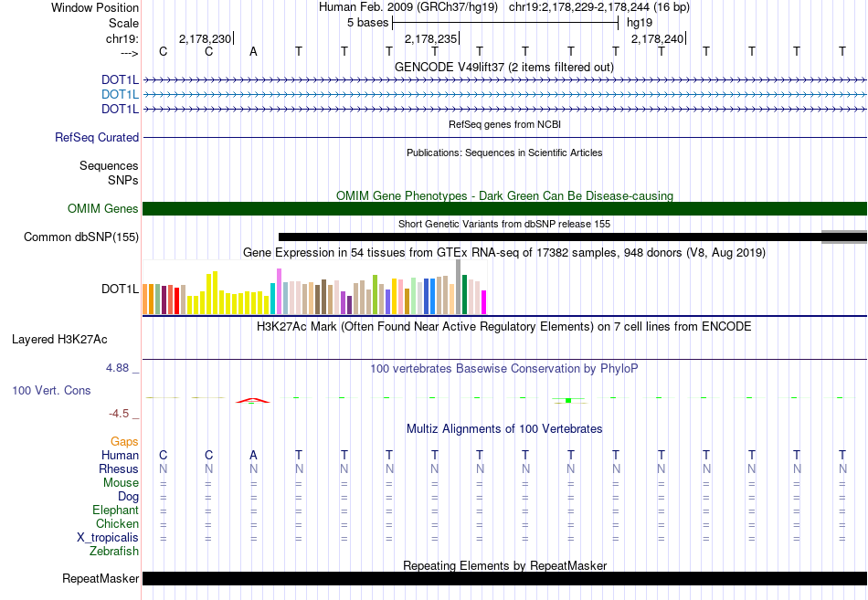The width and height of the screenshot is (868, 600).
Task: Click the light-blue DOT1L transcript arrow line
Action: pyautogui.click(x=505, y=95)
